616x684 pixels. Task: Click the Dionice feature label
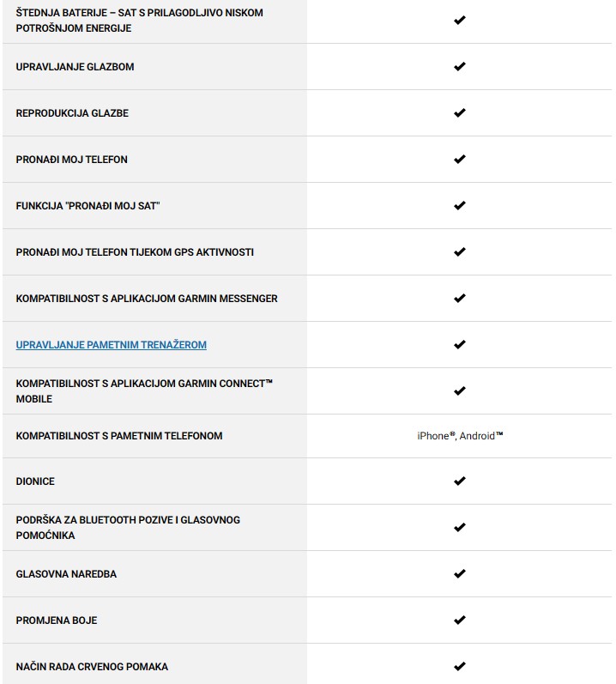pyautogui.click(x=35, y=481)
